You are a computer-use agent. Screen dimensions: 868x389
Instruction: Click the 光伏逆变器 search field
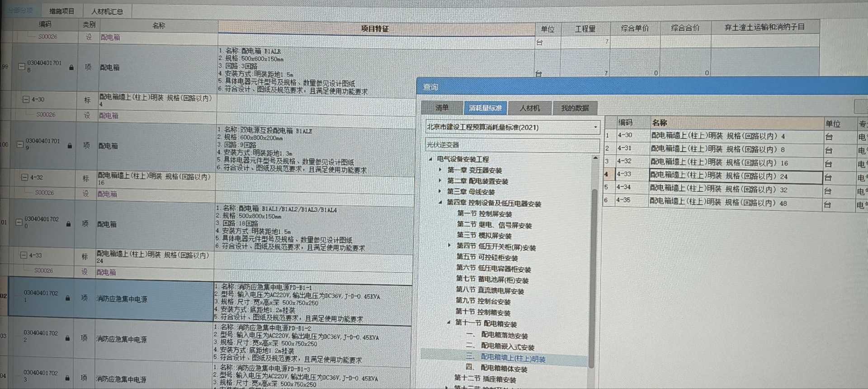click(x=512, y=145)
